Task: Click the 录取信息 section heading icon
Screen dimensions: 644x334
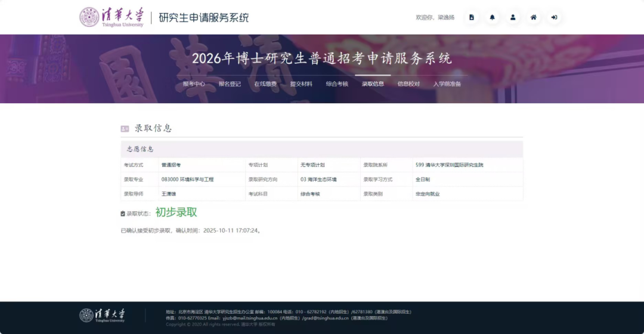Action: click(x=125, y=128)
